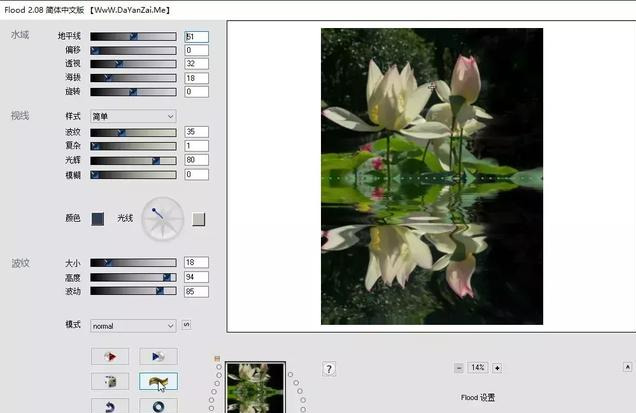
Task: Click the 波纹 value input field
Action: click(x=196, y=132)
